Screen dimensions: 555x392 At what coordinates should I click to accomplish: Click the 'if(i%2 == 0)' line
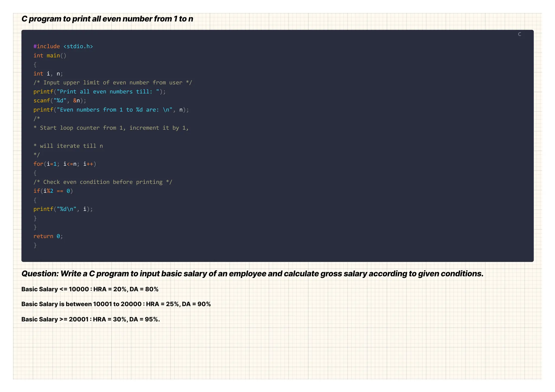point(53,191)
